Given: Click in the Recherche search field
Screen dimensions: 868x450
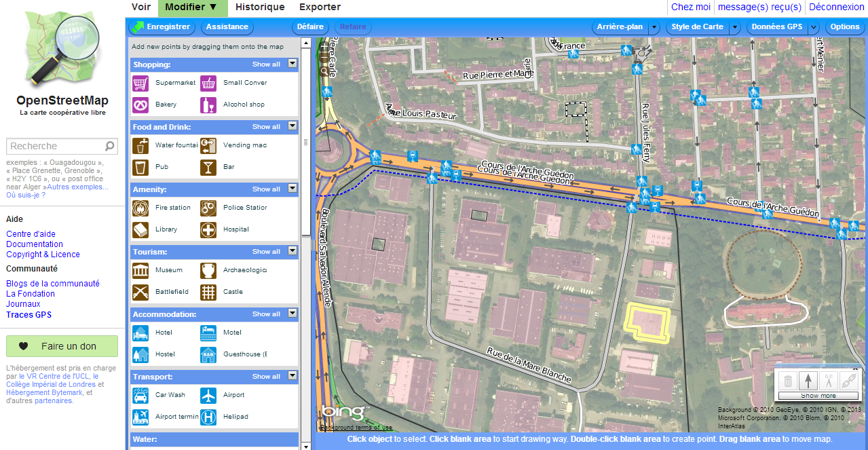Looking at the screenshot, I should [x=56, y=146].
